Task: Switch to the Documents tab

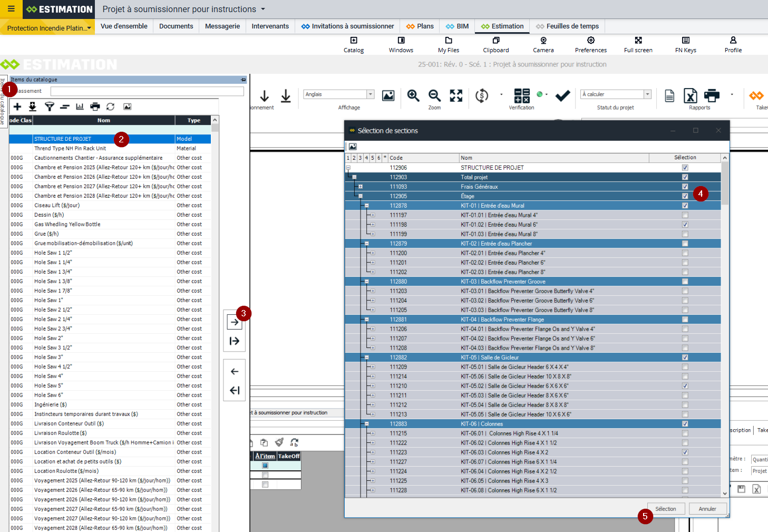Action: click(176, 26)
